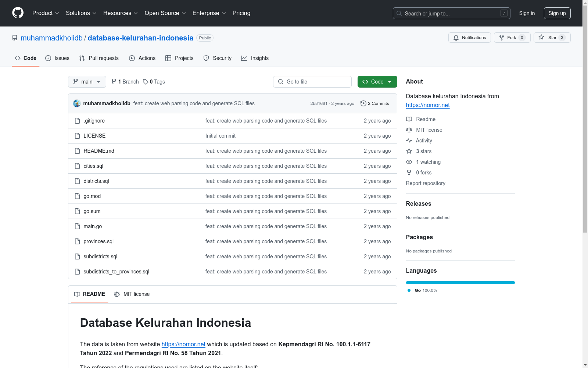
Task: Open the Readme link in About
Action: pyautogui.click(x=421, y=119)
